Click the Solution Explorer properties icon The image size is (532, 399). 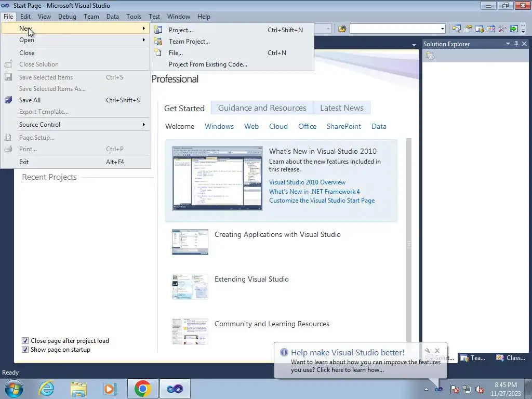430,56
